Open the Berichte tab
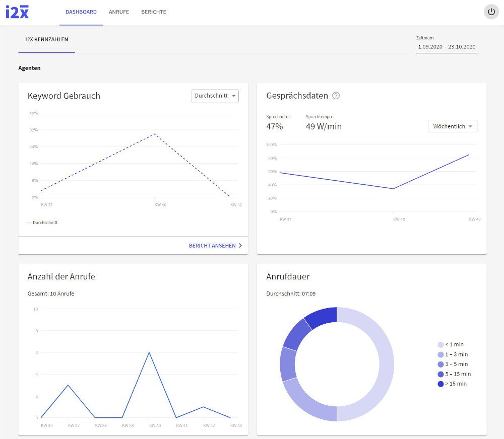 point(154,12)
